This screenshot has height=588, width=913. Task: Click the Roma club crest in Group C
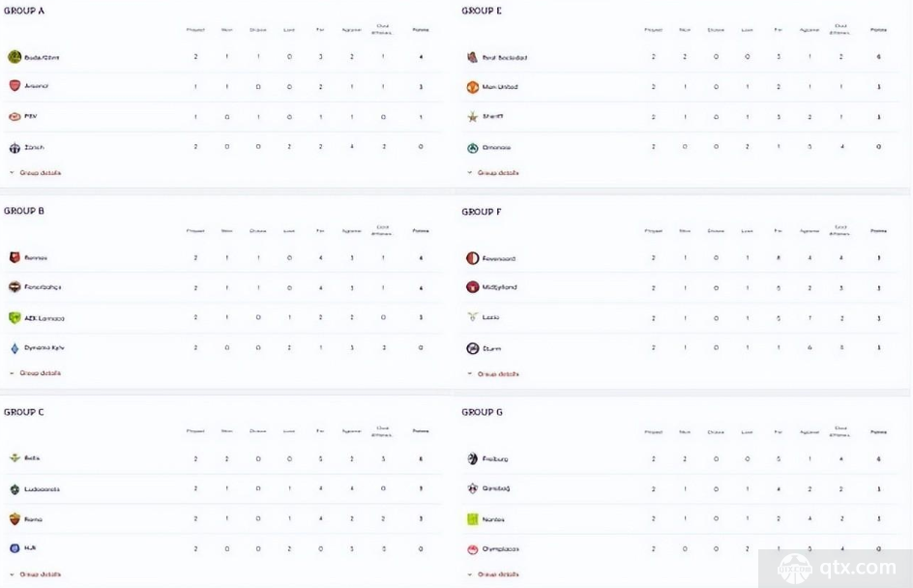pos(15,518)
